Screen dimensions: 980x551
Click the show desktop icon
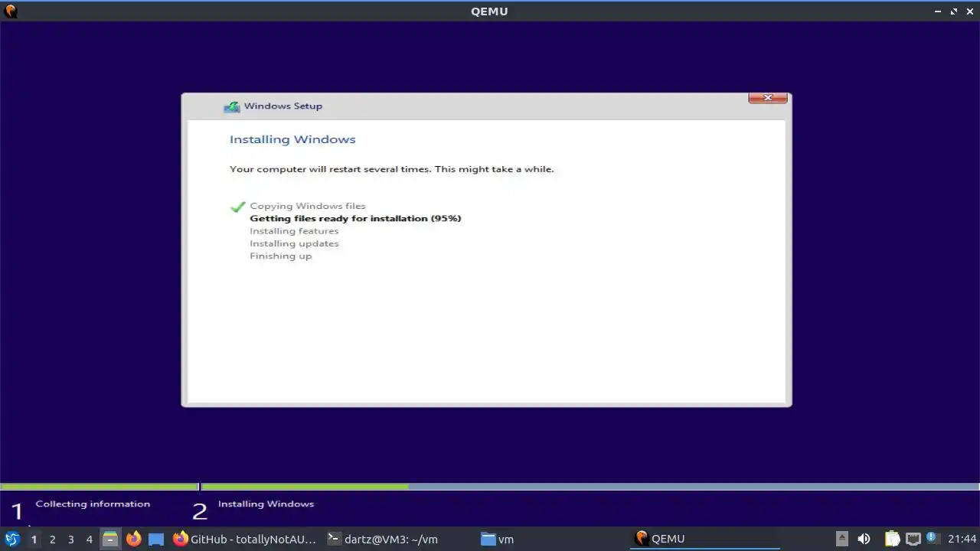(156, 539)
